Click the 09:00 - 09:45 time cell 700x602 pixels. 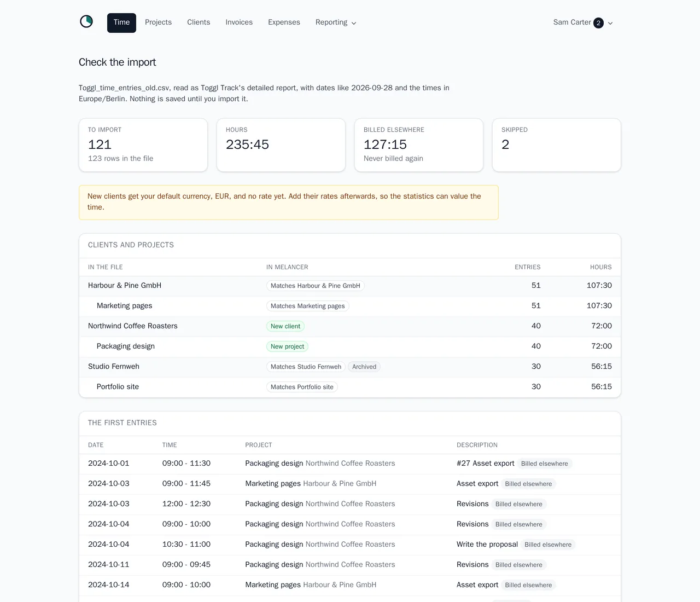tap(186, 564)
